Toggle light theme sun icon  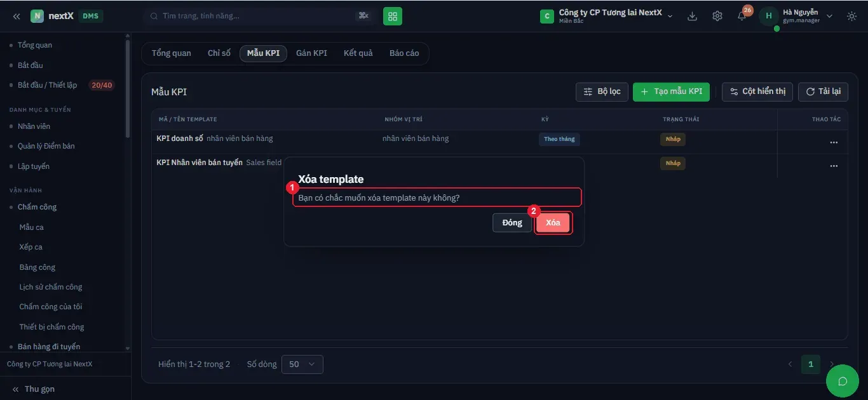852,16
